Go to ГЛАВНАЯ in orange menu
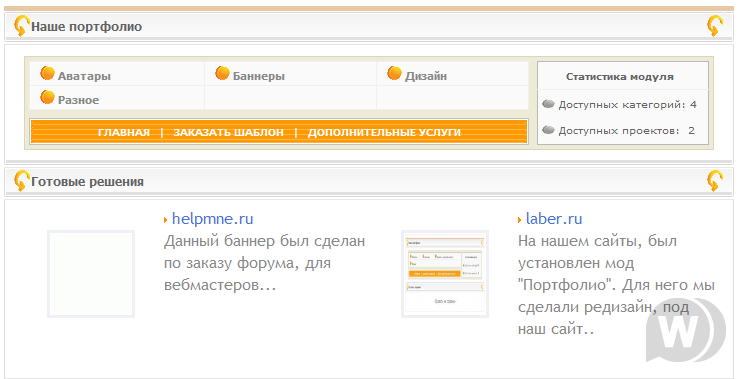 (x=124, y=133)
